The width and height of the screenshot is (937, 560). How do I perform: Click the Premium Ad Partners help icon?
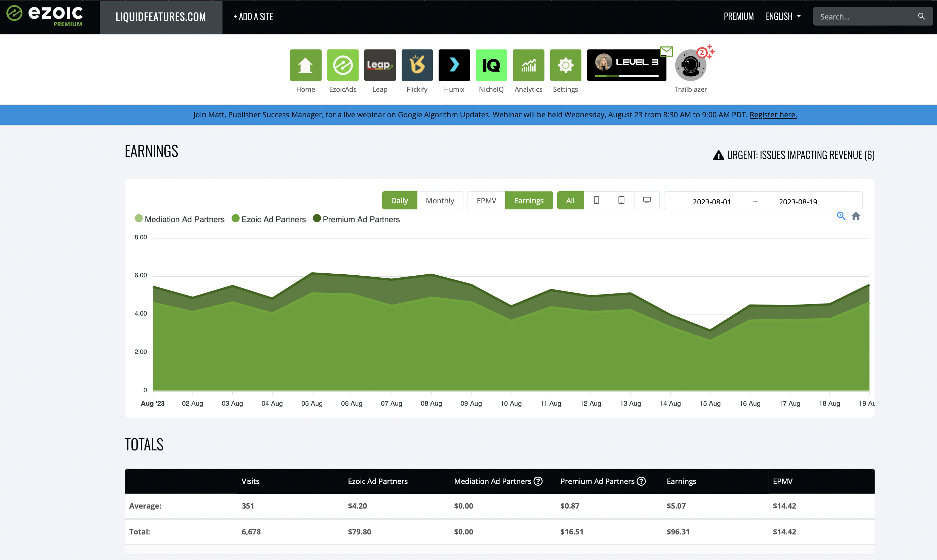coord(641,481)
